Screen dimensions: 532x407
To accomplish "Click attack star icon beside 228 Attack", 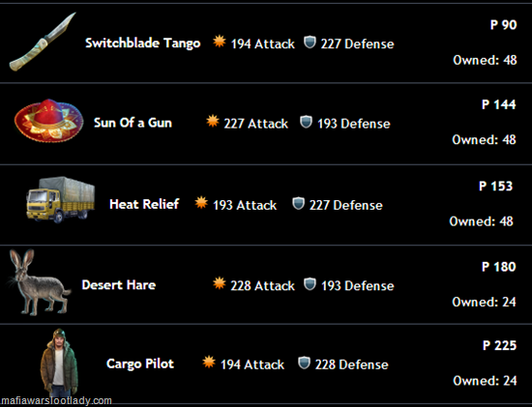I will [220, 283].
